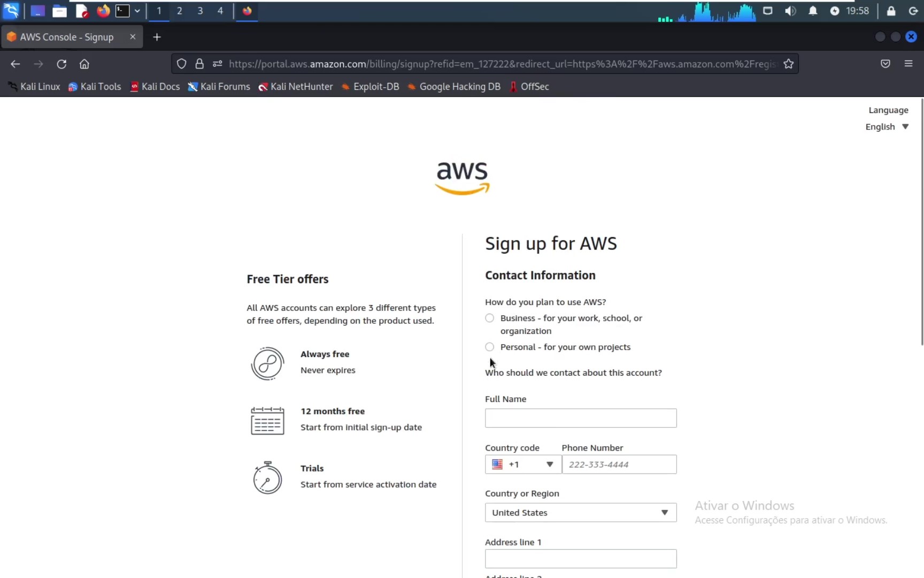Screen dimensions: 924x578
Task: Go back to previous page
Action: point(15,64)
